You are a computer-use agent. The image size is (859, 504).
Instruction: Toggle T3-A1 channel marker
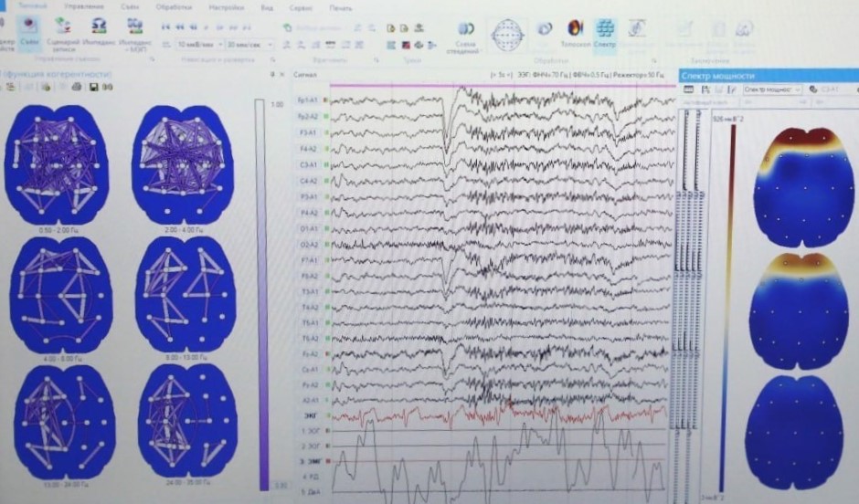point(327,291)
